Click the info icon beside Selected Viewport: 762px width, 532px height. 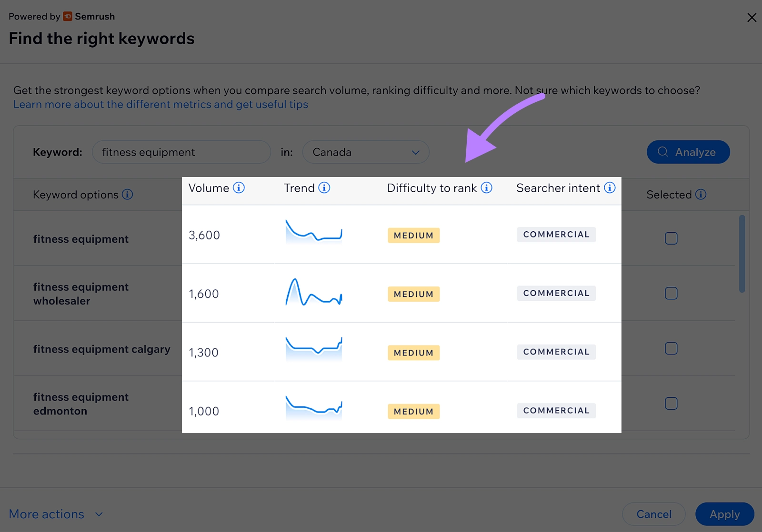click(701, 195)
